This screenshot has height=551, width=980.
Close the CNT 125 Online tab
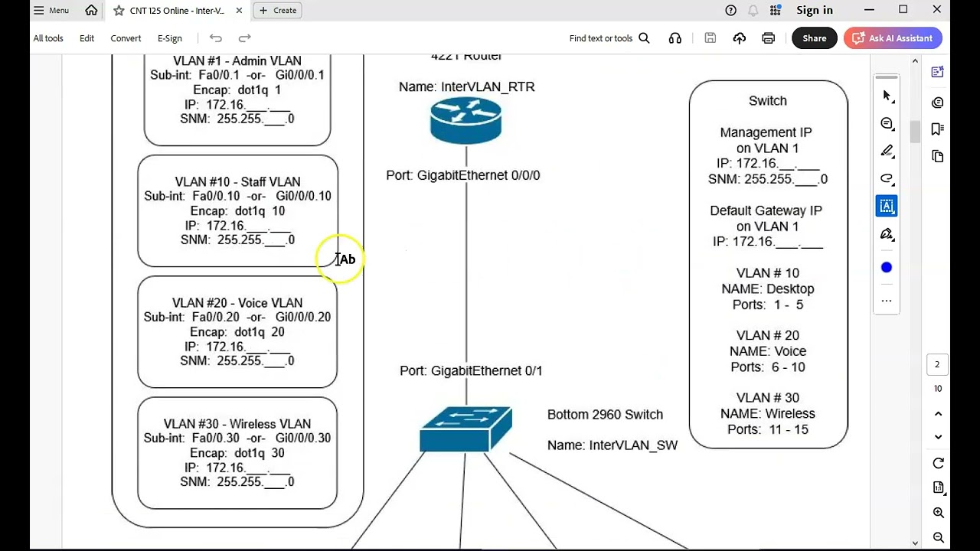(x=239, y=11)
